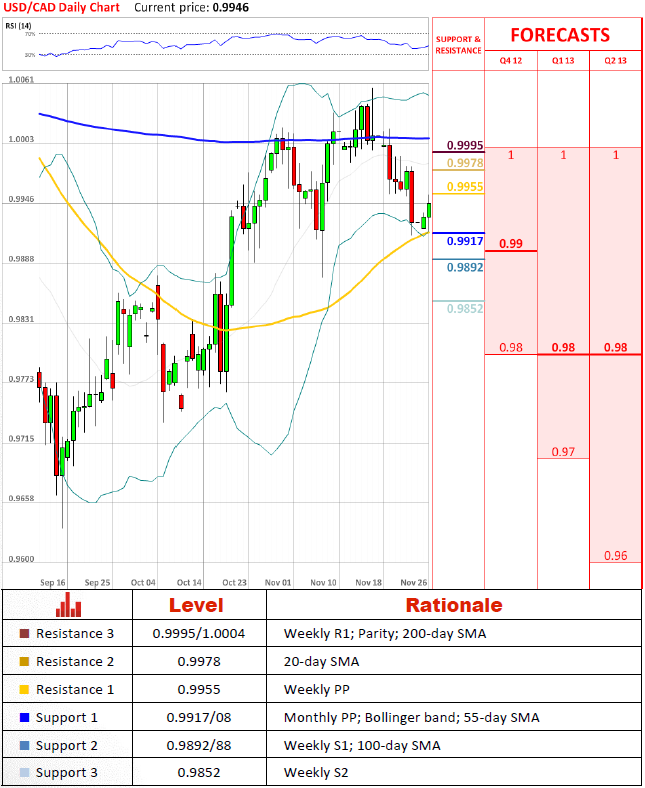The width and height of the screenshot is (645, 788).
Task: Click the 0.99 forecast in Q4 12
Action: pyautogui.click(x=511, y=244)
